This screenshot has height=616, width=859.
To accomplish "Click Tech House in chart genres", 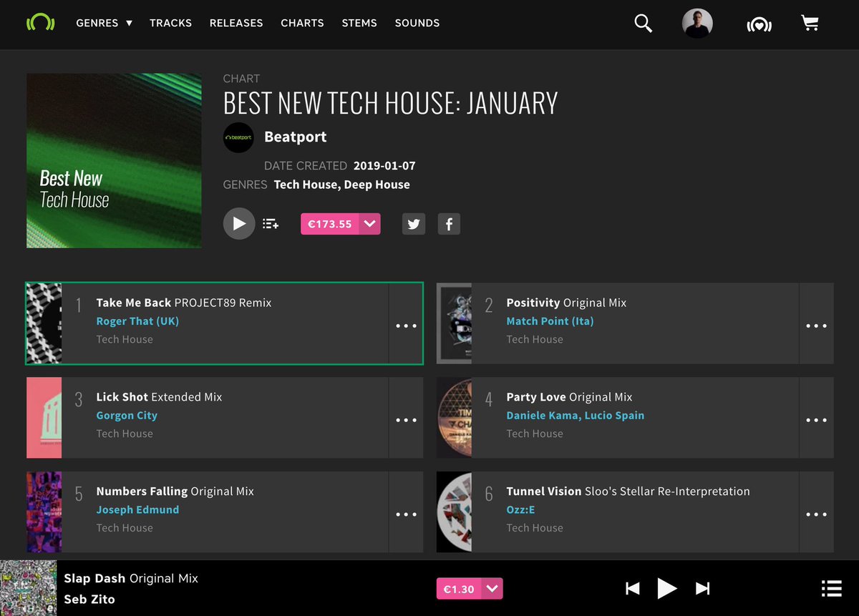I will coord(306,185).
